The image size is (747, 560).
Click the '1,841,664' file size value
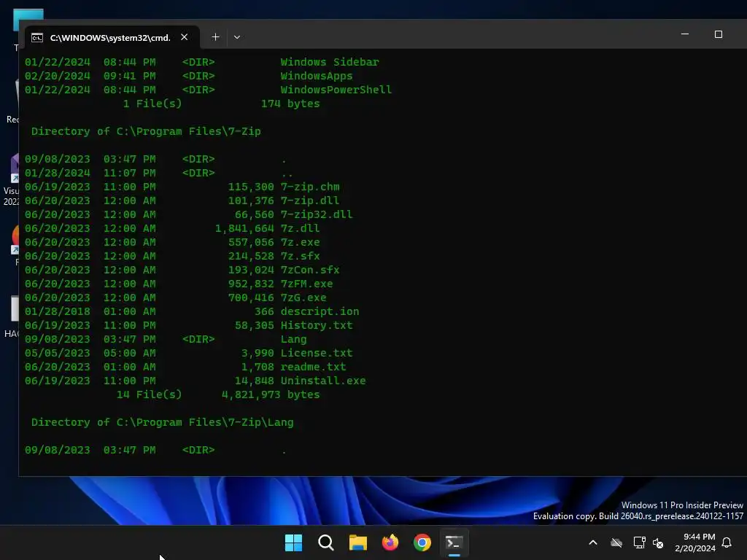(x=244, y=228)
